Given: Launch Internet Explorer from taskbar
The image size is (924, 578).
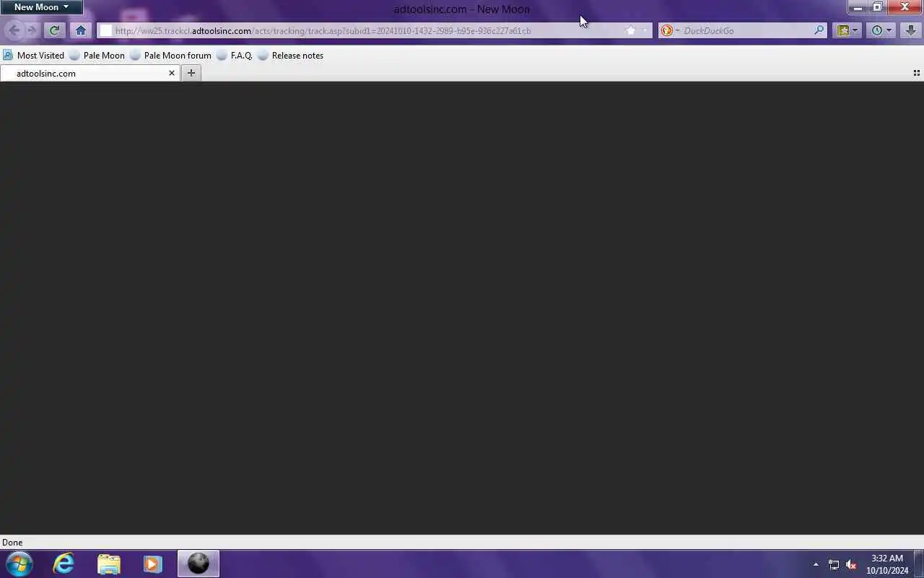Looking at the screenshot, I should click(64, 564).
